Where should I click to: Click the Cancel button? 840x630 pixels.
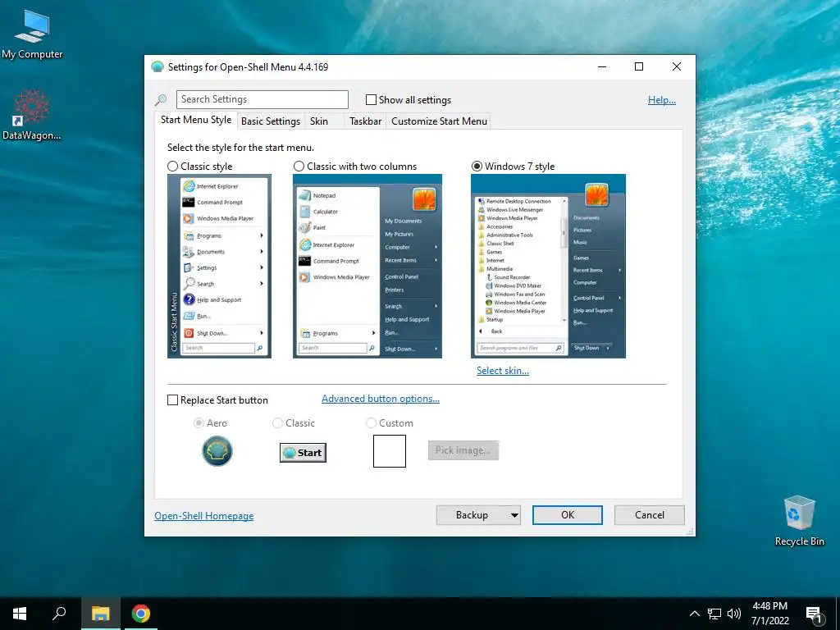650,515
